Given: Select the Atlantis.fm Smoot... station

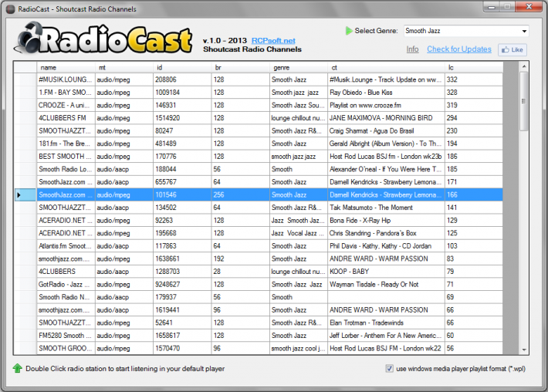Looking at the screenshot, I should pyautogui.click(x=66, y=246).
